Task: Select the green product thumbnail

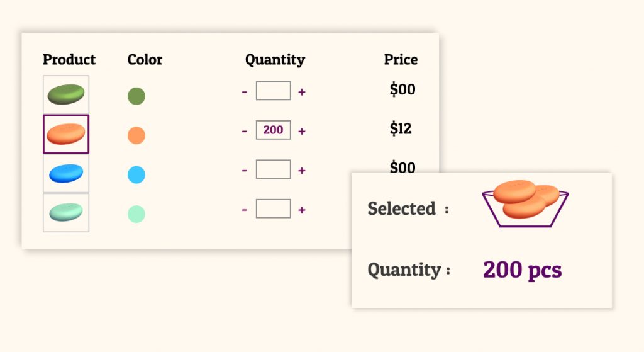Action: tap(66, 94)
